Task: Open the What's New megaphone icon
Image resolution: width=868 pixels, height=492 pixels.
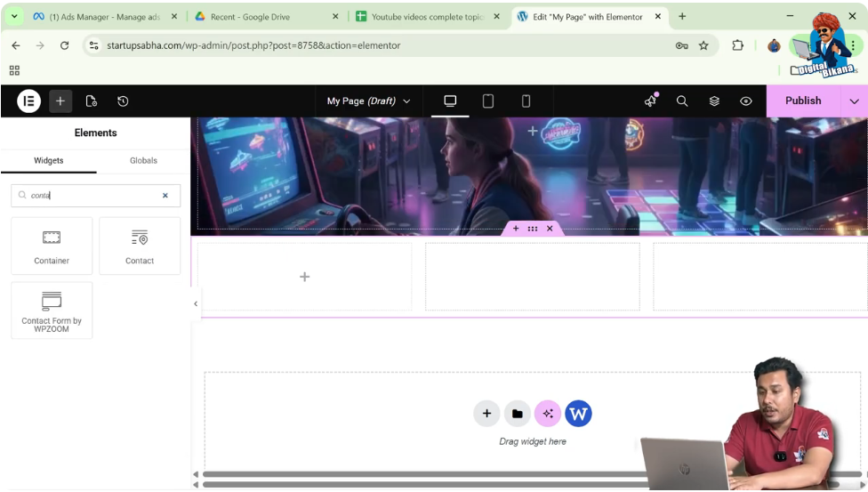Action: pos(650,101)
